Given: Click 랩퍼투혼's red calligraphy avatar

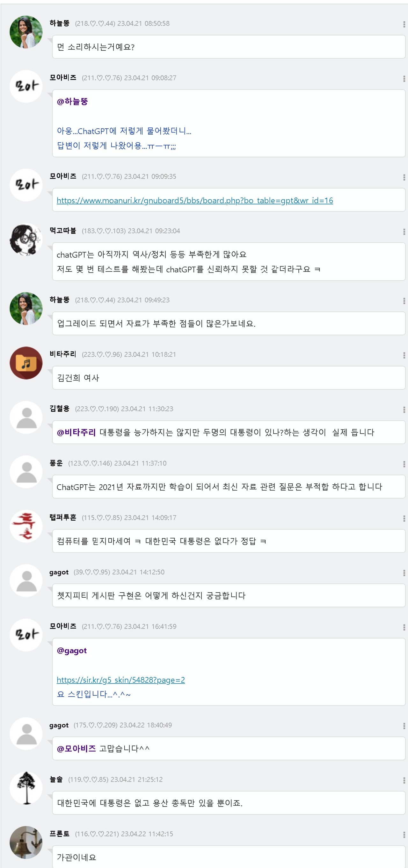Looking at the screenshot, I should (26, 526).
